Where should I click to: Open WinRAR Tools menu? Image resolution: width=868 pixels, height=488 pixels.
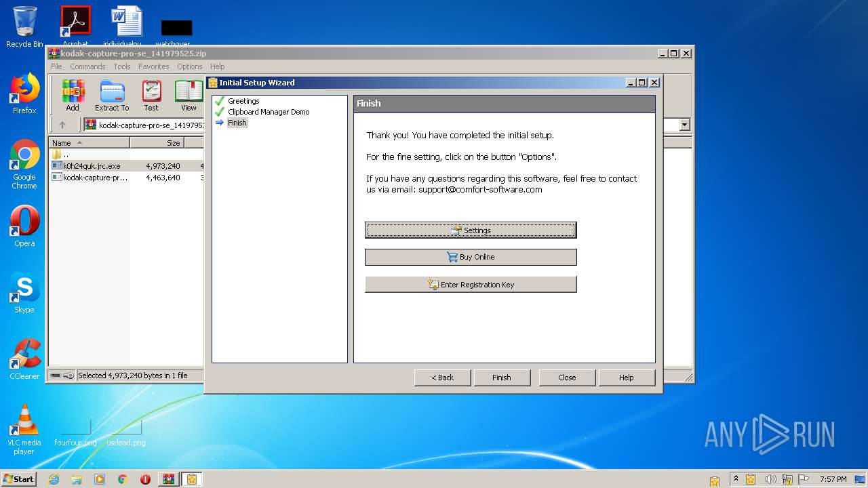coord(122,66)
